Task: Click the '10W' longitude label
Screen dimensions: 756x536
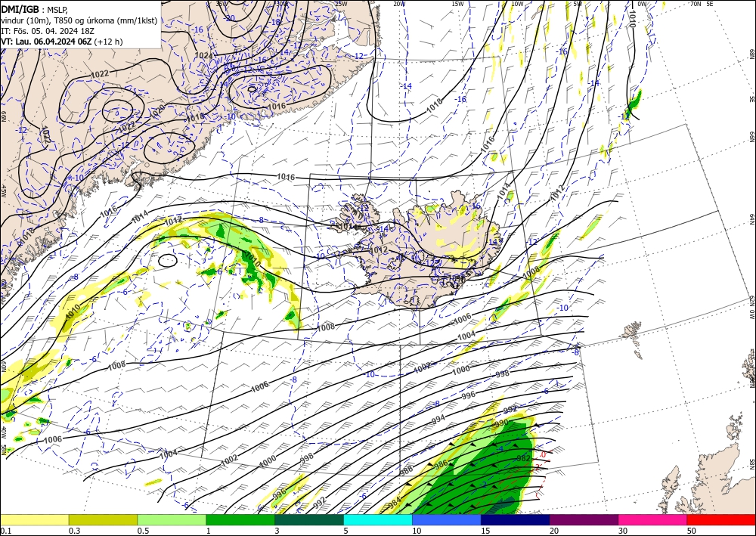Action: pyautogui.click(x=517, y=4)
